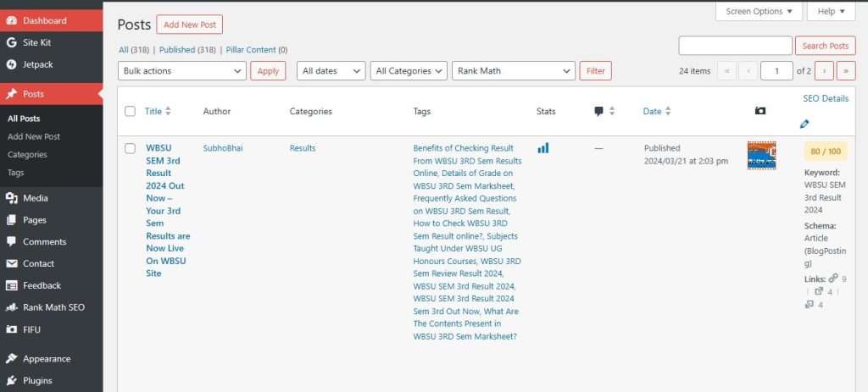Show Pillar Content (0) view
Screen dimensions: 868x392
coord(257,50)
